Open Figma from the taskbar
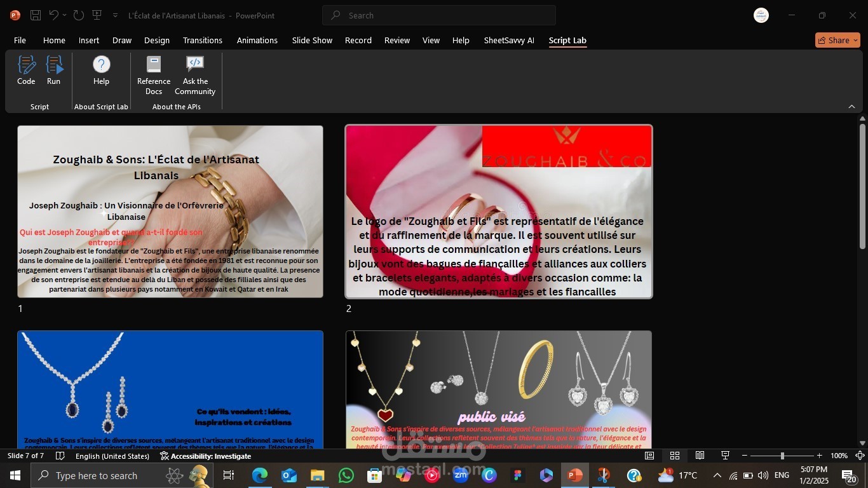Viewport: 868px width, 488px height. 517,475
